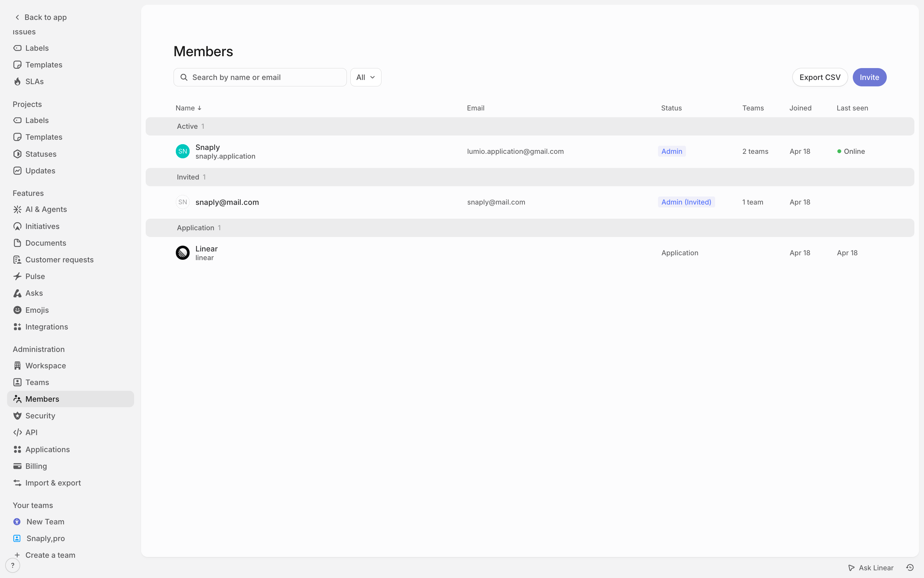Open Initiatives icon
This screenshot has width=924, height=578.
point(17,226)
